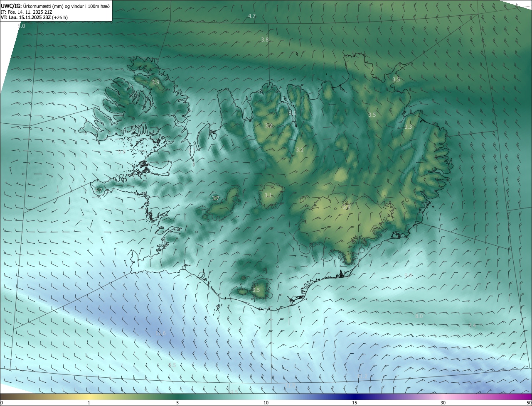The width and height of the screenshot is (532, 406).
Task: Click the 10 tick label on the scale
Action: tap(266, 403)
